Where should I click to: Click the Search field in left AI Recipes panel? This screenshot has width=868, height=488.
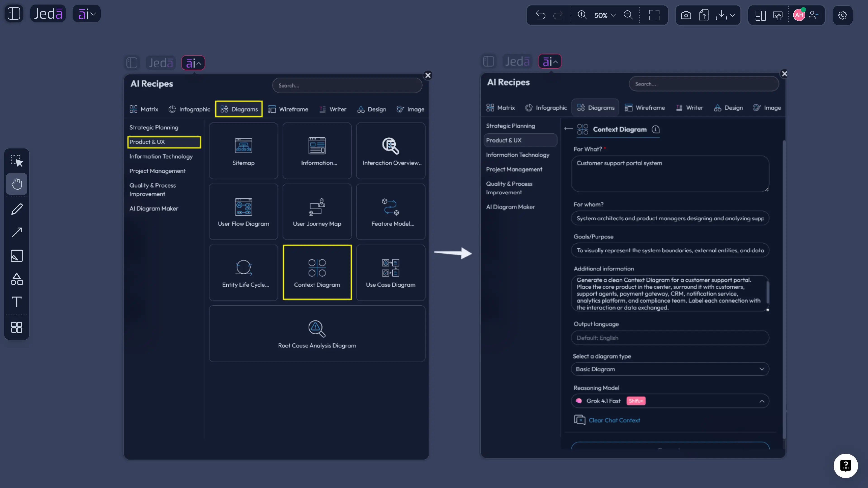click(x=347, y=85)
